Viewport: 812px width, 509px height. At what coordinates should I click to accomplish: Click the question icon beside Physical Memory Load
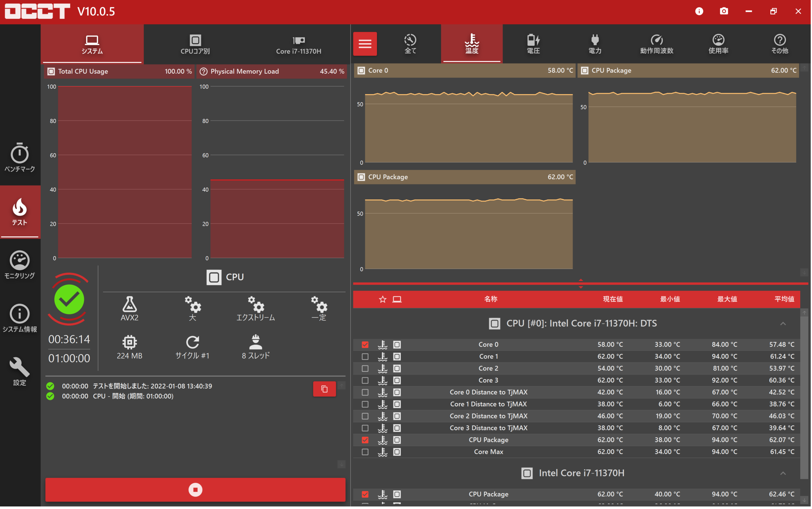pos(204,71)
